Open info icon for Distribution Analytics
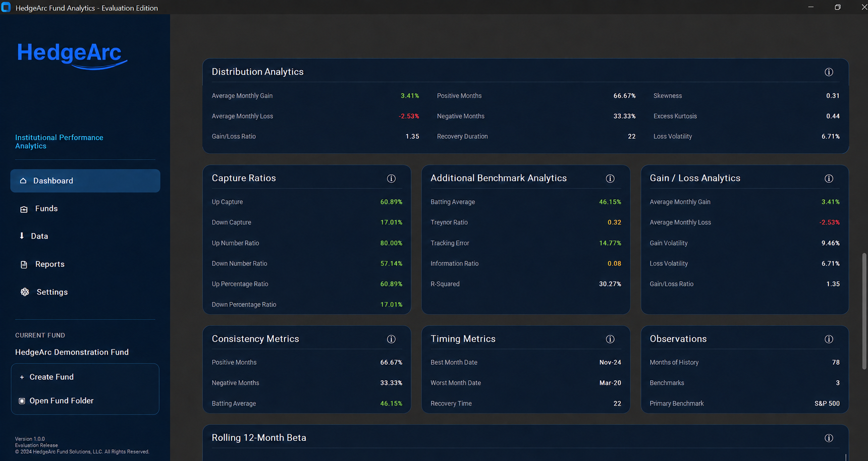Viewport: 868px width, 461px height. coord(829,72)
